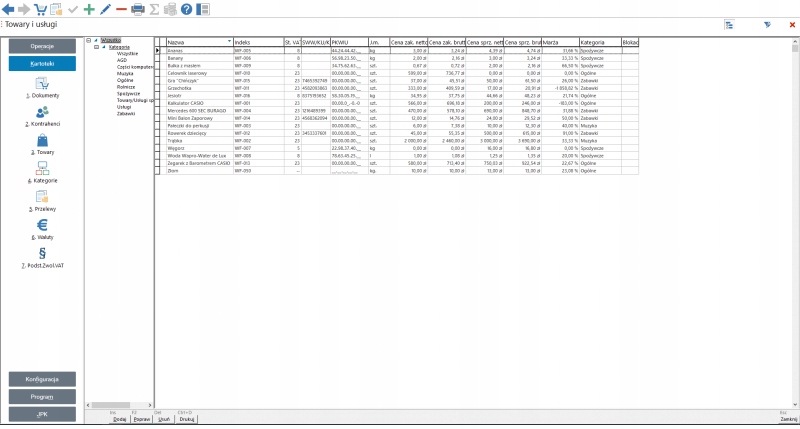Collapse the Wszystko tree node

(90, 40)
